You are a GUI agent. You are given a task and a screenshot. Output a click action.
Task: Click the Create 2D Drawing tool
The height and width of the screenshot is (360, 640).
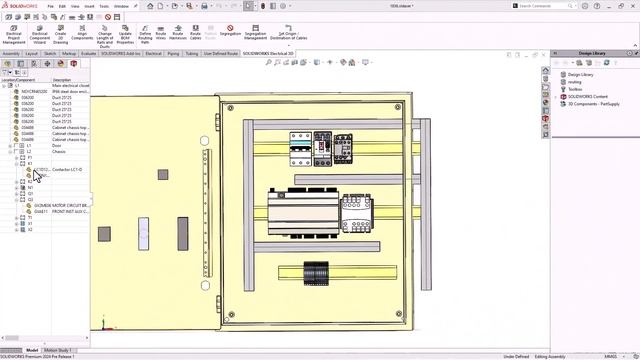(x=60, y=34)
